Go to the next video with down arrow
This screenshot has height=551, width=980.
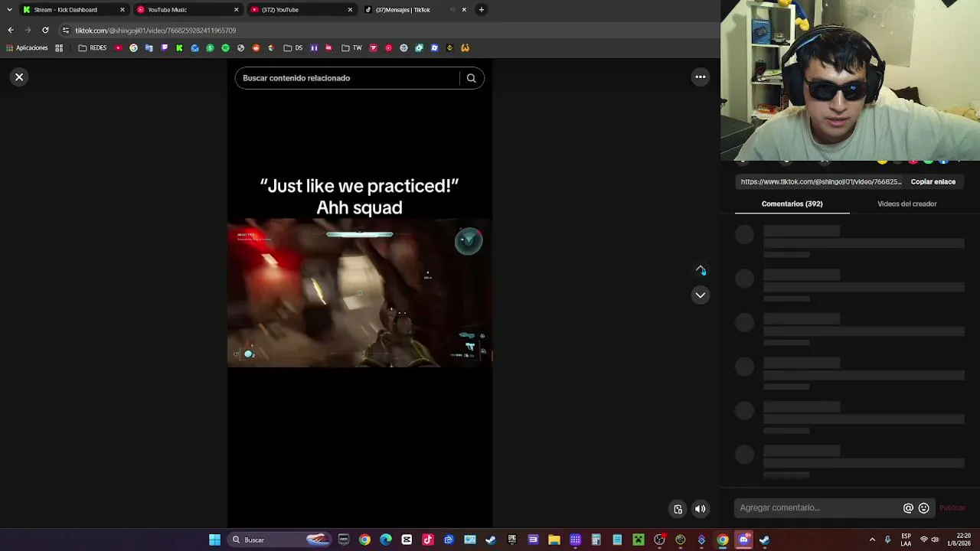click(x=700, y=295)
